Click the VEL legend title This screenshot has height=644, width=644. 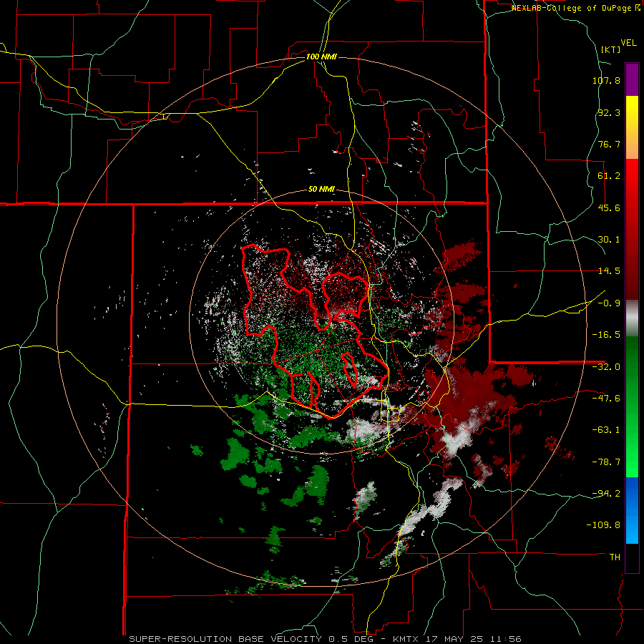click(x=628, y=43)
